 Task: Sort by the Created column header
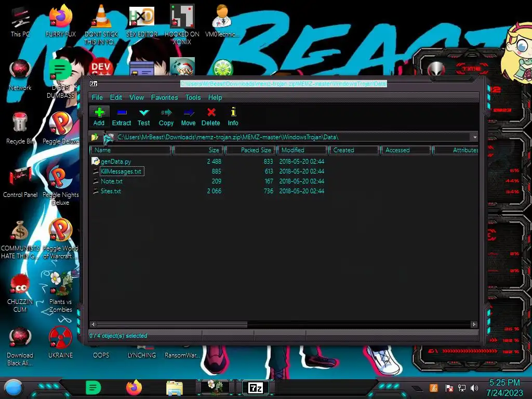[x=353, y=150]
